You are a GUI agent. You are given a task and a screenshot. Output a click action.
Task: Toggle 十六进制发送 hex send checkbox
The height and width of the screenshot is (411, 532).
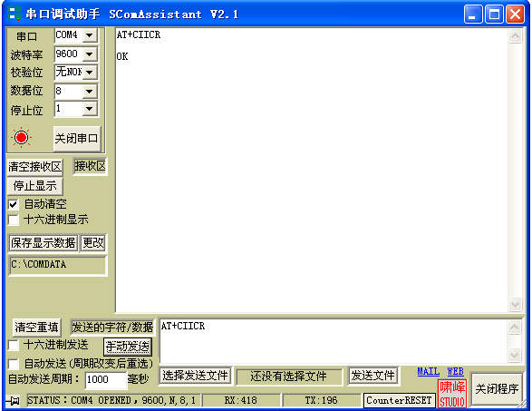pos(14,345)
